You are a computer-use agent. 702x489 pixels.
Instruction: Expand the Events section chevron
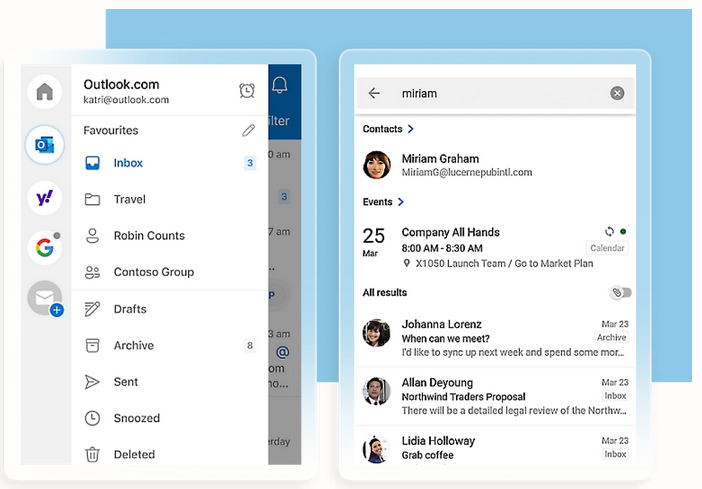click(401, 202)
